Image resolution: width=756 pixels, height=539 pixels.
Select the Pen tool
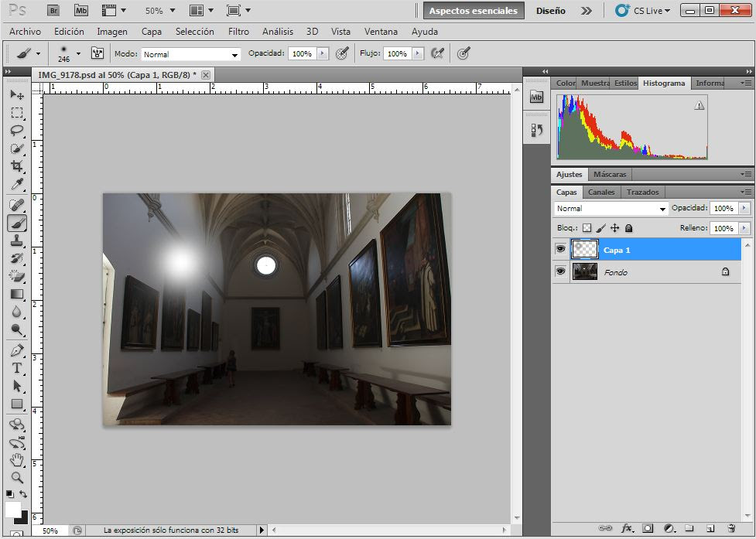tap(17, 350)
